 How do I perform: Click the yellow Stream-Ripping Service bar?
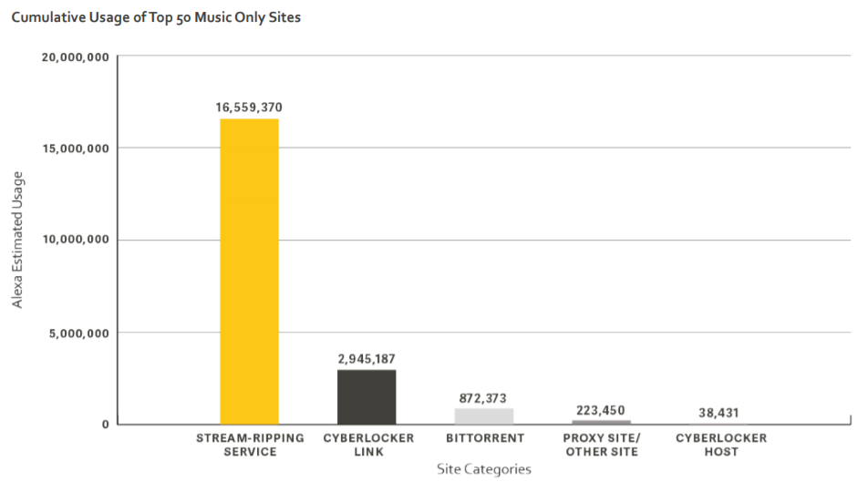coord(249,272)
